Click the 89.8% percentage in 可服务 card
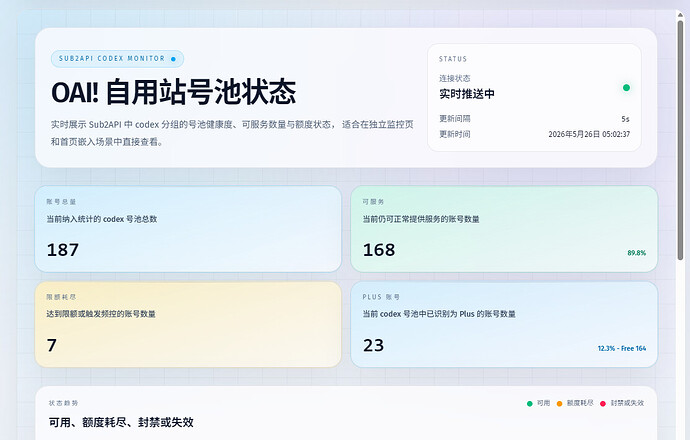 (x=637, y=253)
